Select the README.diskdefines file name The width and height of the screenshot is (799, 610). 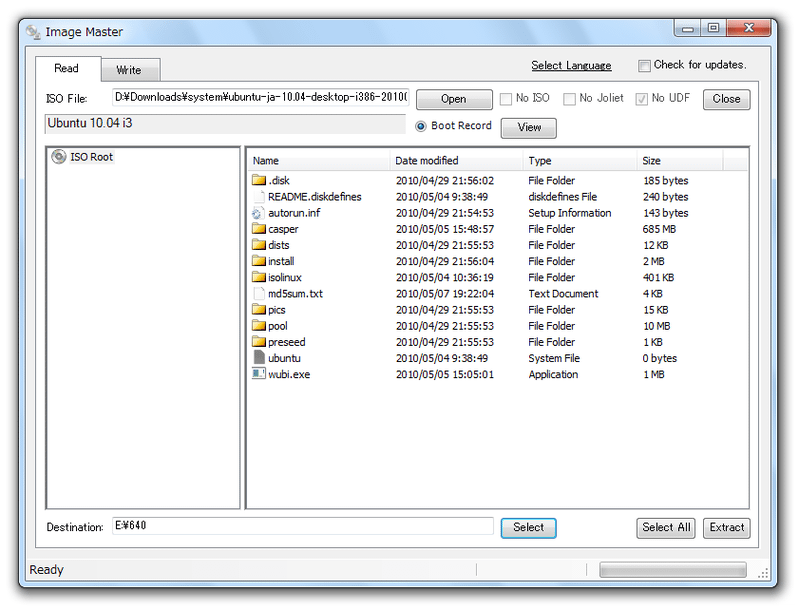coord(314,197)
